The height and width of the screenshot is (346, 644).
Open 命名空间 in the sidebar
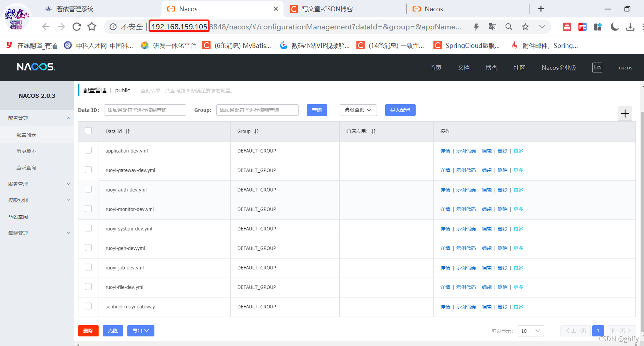point(18,217)
